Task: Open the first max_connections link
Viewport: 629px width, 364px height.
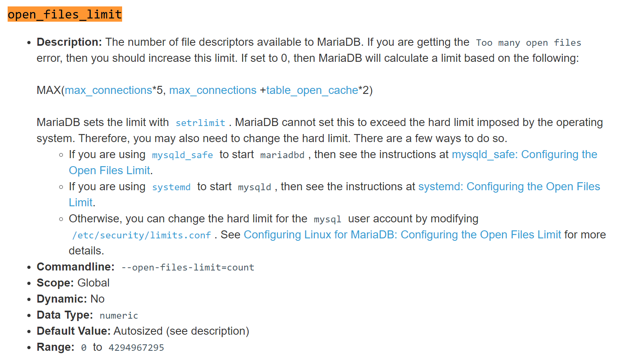Action: coord(108,90)
